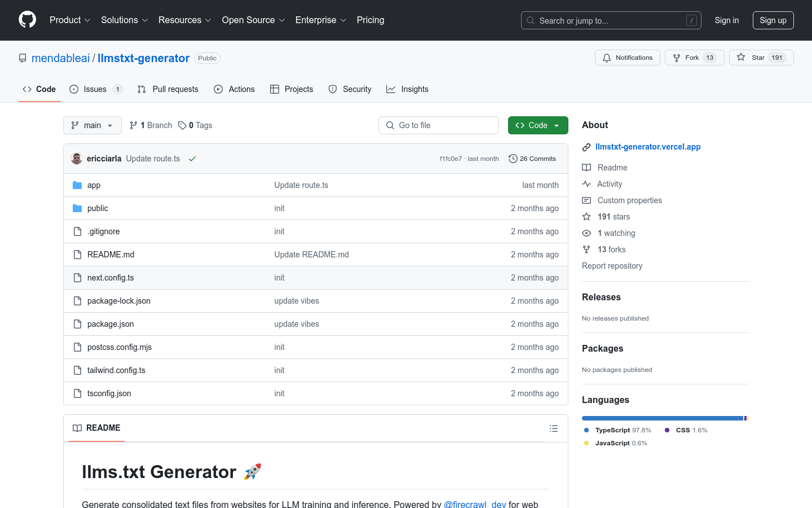Screen dimensions: 812x508
Task: Open the tailwind.config.ts file
Action: (x=116, y=370)
